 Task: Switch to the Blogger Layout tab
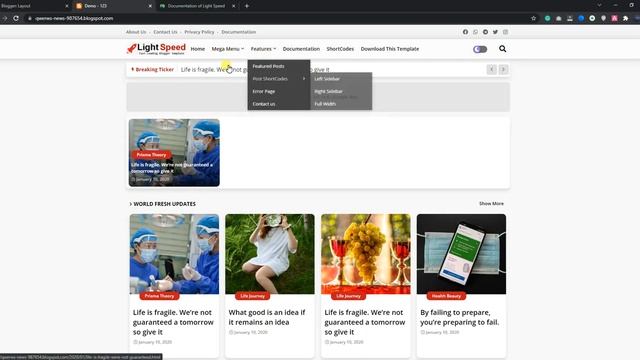pyautogui.click(x=35, y=6)
